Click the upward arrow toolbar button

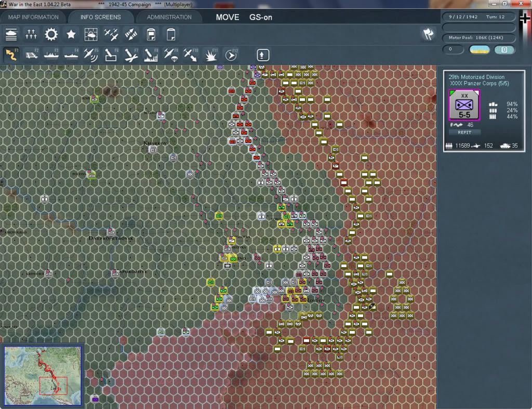pos(263,55)
